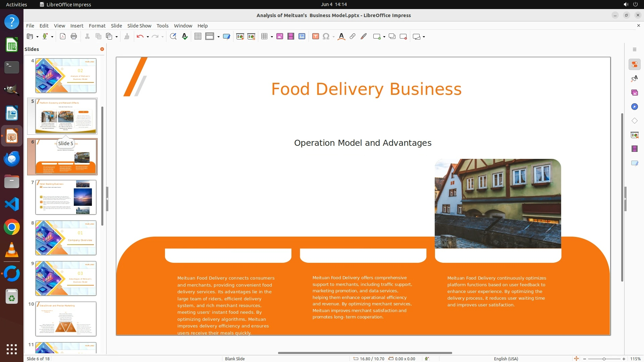644x362 pixels.
Task: Select slide 7 Hotel Booking thumbnail
Action: point(66,197)
